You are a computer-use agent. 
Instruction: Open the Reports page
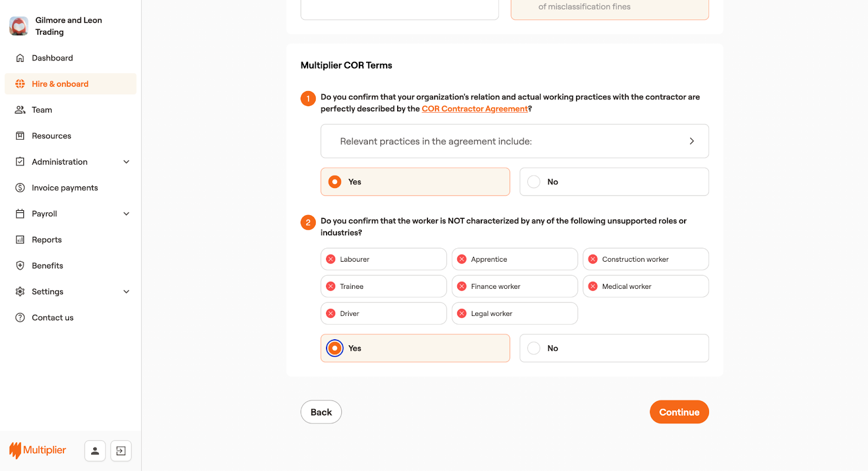click(47, 240)
